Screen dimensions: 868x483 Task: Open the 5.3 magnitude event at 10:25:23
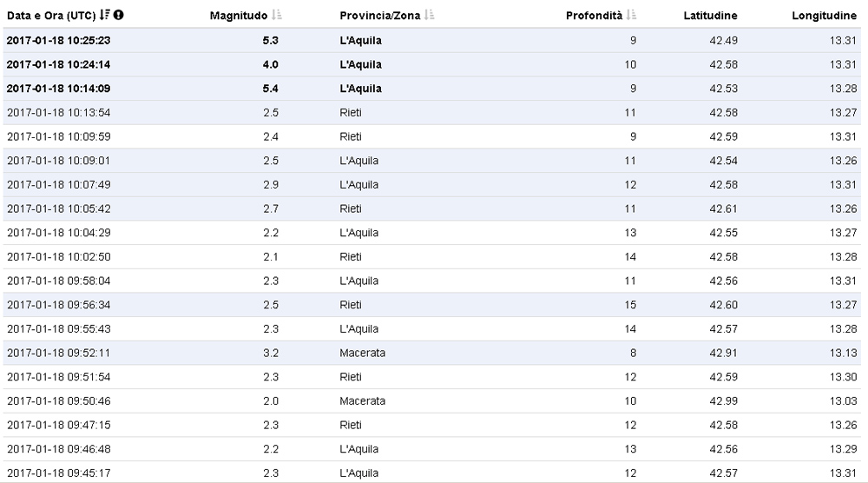[x=431, y=41]
